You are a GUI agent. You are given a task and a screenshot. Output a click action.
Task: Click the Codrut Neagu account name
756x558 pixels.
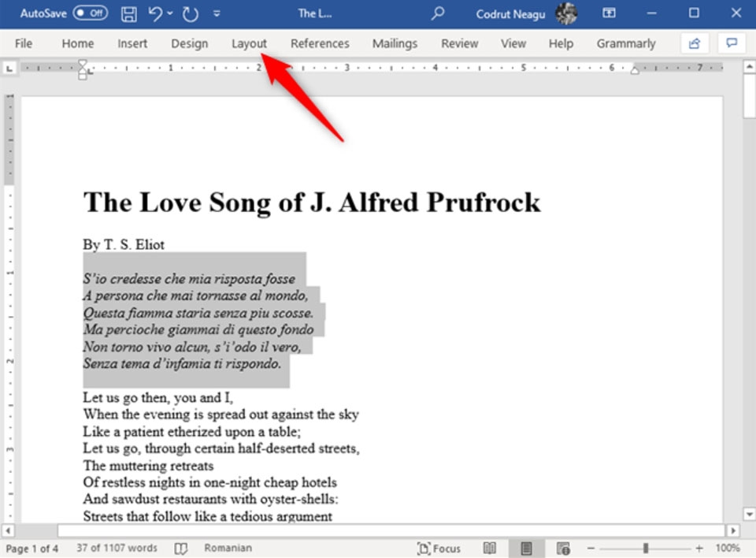coord(510,14)
